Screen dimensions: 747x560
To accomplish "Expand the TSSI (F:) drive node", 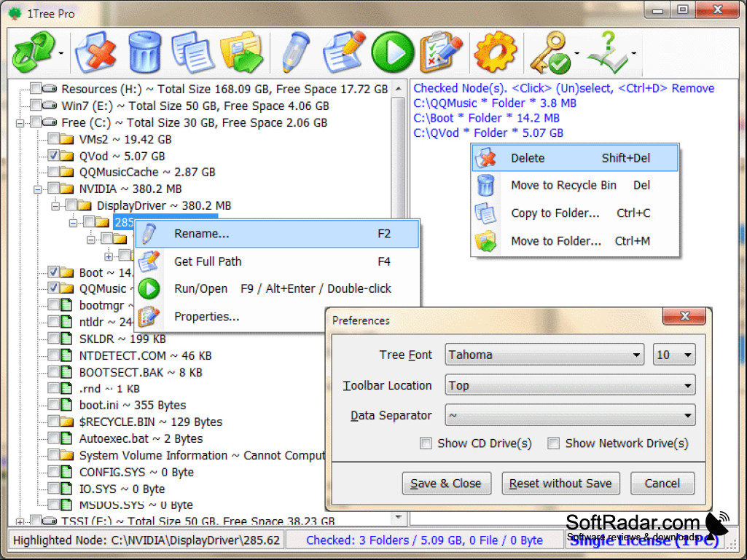I will 20,522.
